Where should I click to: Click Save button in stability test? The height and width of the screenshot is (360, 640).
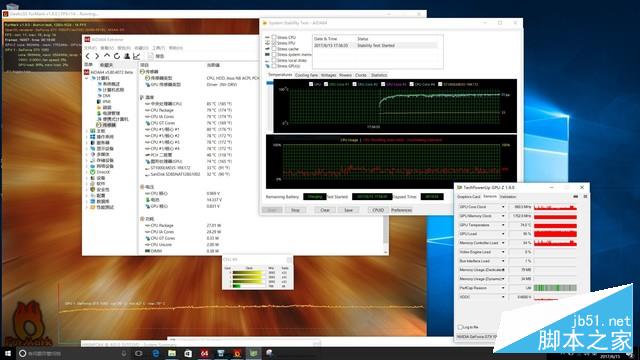pos(348,210)
